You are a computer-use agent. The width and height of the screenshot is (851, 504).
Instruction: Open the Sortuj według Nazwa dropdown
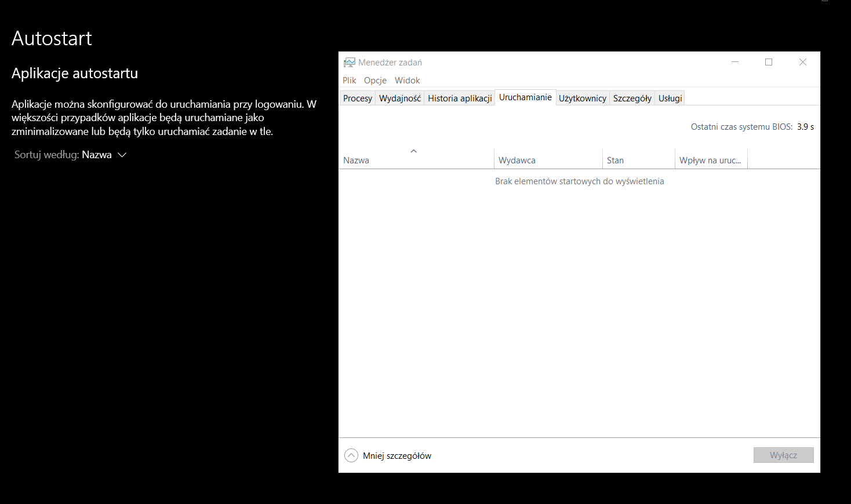(71, 155)
